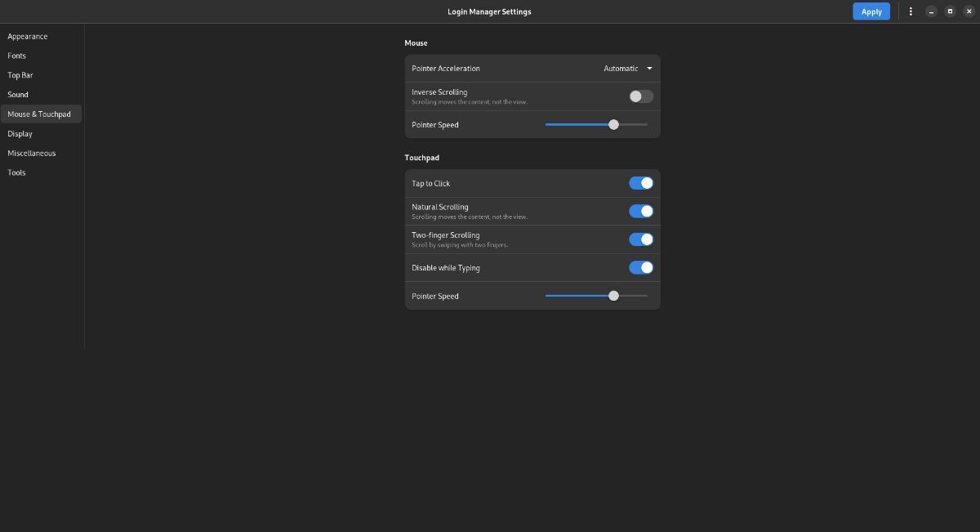Adjust the mouse Pointer Speed slider
Screen dimensions: 980x532
(x=596, y=125)
